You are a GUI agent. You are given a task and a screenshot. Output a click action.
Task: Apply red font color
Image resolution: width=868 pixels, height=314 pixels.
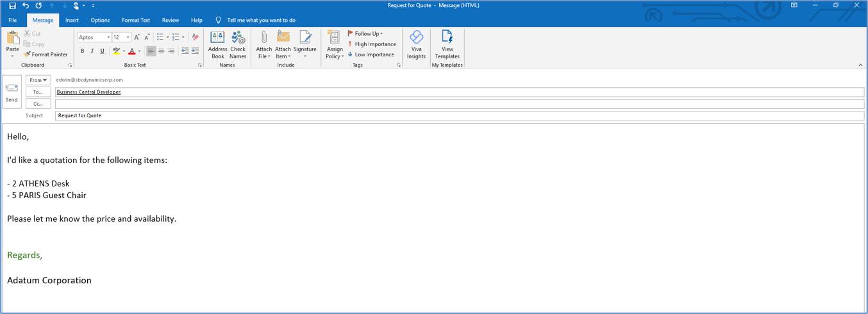(x=132, y=51)
